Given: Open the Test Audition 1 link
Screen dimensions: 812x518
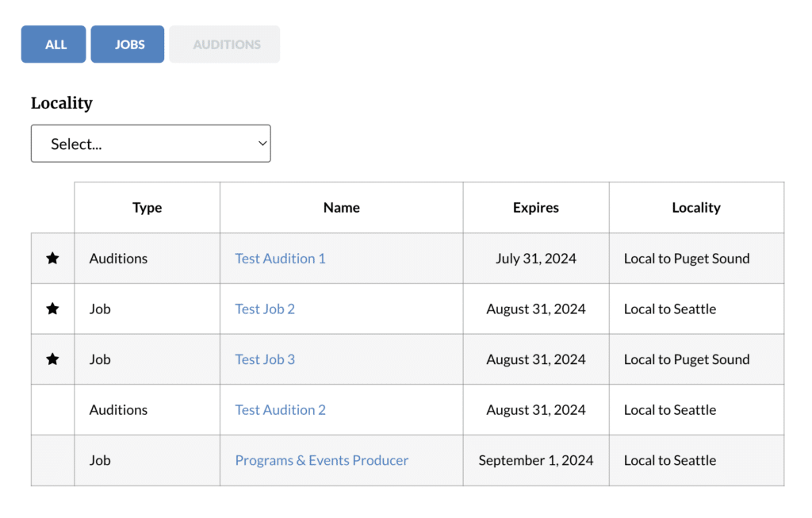Looking at the screenshot, I should tap(280, 259).
